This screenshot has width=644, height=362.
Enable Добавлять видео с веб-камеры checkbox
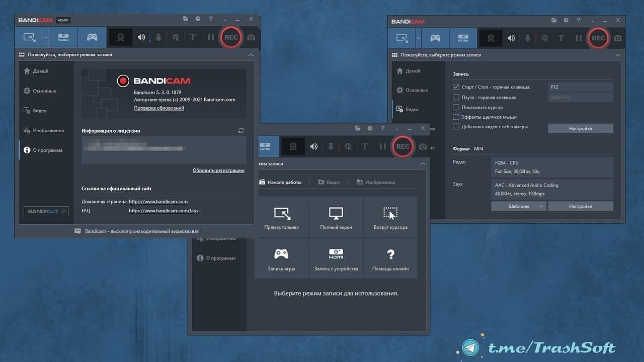pyautogui.click(x=456, y=127)
